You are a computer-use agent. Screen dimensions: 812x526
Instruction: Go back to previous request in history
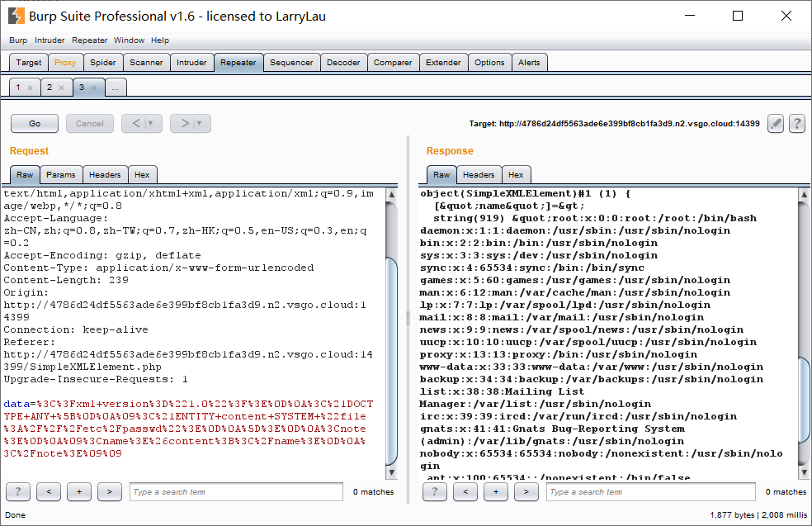click(135, 123)
